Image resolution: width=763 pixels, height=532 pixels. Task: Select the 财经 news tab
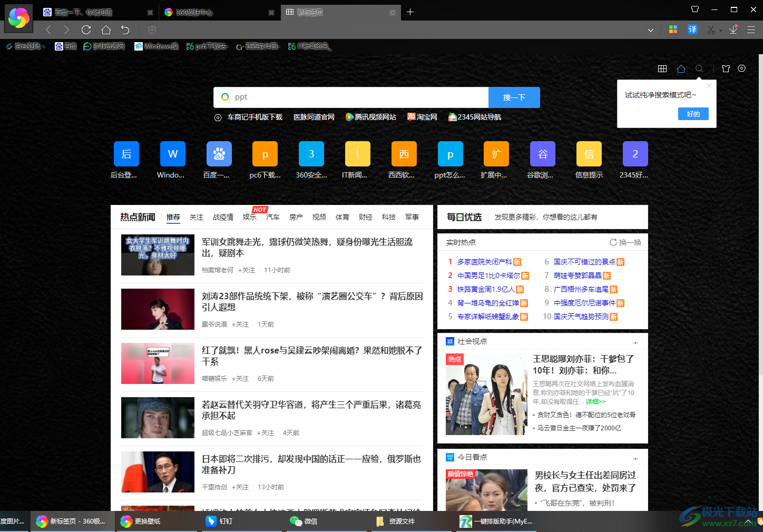point(366,217)
